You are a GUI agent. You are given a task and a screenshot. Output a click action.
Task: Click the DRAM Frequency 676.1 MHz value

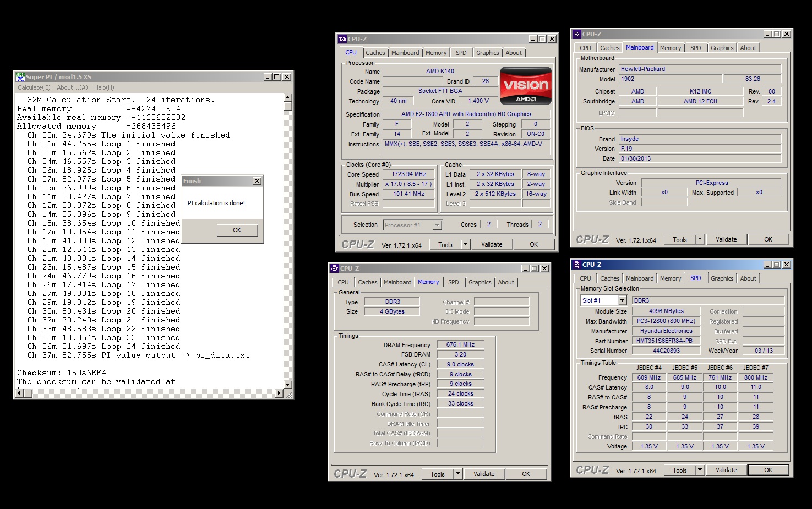(461, 344)
